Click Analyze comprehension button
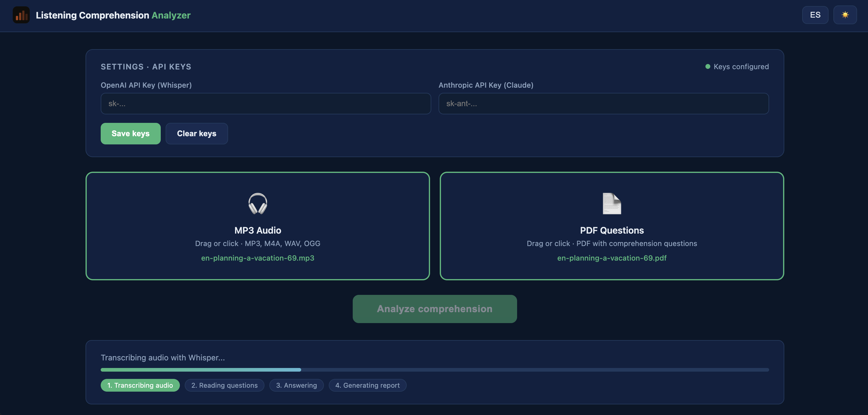868x415 pixels. pos(434,309)
